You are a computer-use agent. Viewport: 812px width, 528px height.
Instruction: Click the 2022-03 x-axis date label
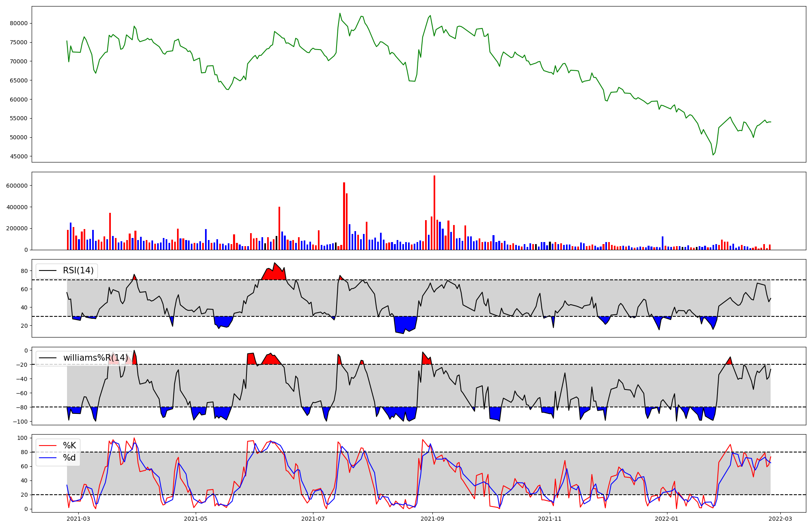(780, 519)
